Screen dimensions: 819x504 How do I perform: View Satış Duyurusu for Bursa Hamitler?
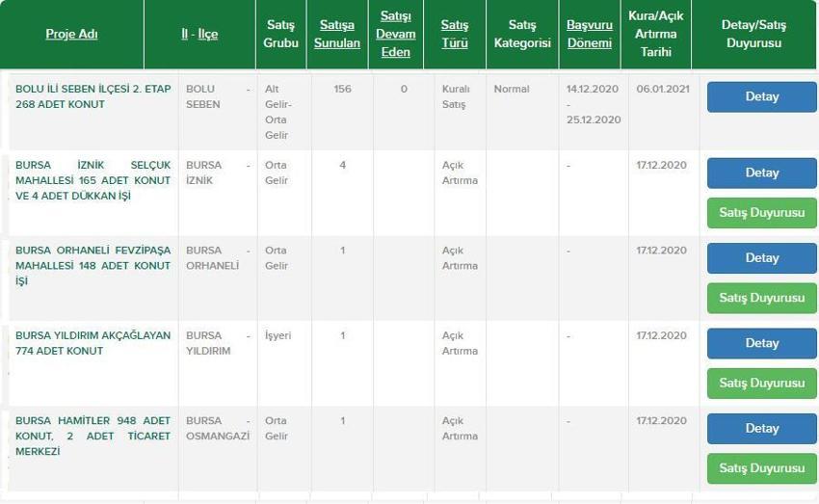tap(761, 468)
